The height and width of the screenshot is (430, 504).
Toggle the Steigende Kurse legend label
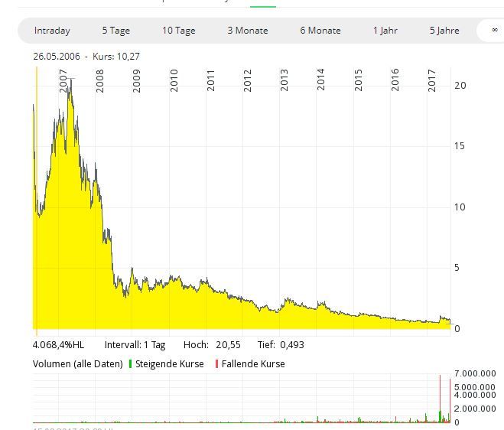pos(169,364)
